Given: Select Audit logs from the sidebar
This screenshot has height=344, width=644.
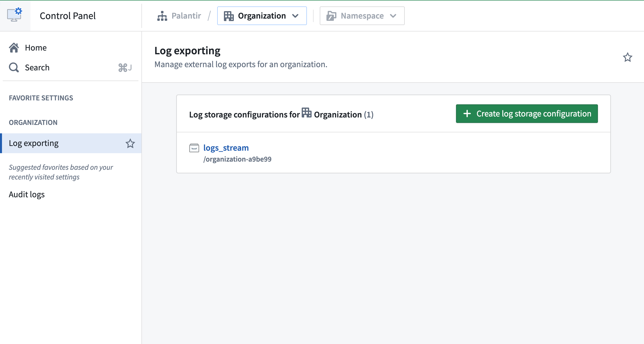Looking at the screenshot, I should [27, 194].
